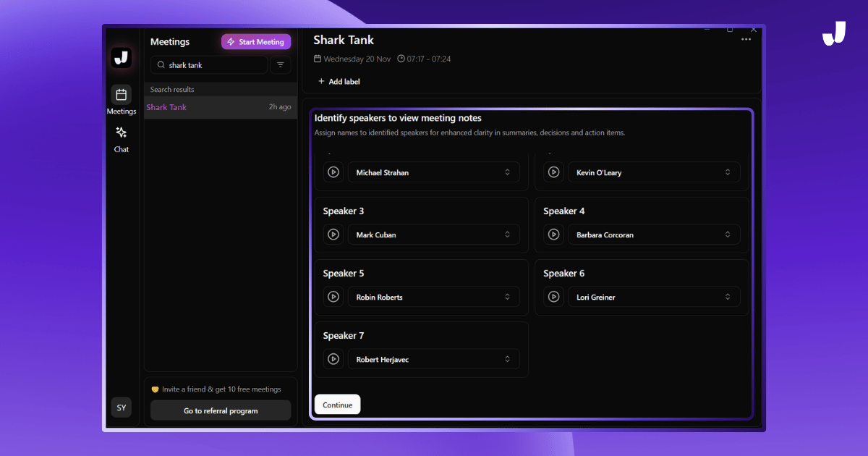This screenshot has width=868, height=456.
Task: Open the Robin Roberts name dropdown
Action: pyautogui.click(x=434, y=297)
